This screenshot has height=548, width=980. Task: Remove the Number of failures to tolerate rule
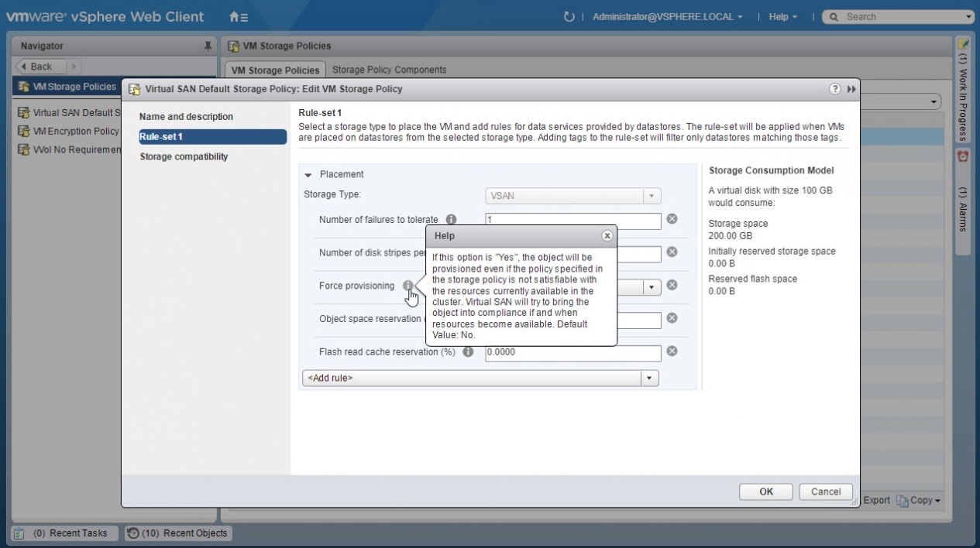click(x=672, y=219)
